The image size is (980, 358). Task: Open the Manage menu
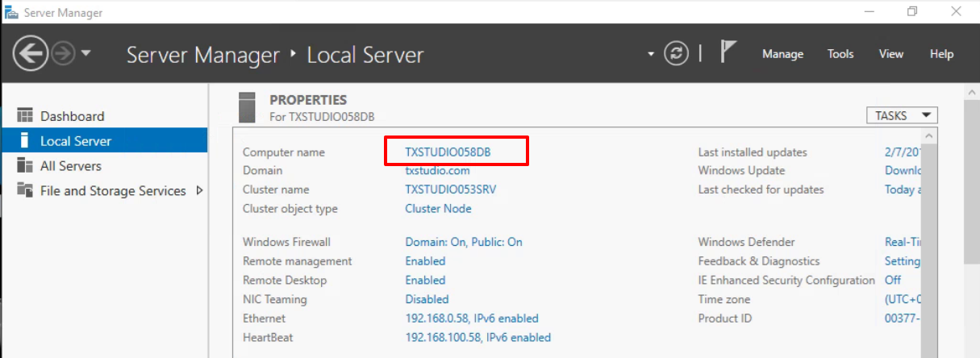pyautogui.click(x=782, y=54)
